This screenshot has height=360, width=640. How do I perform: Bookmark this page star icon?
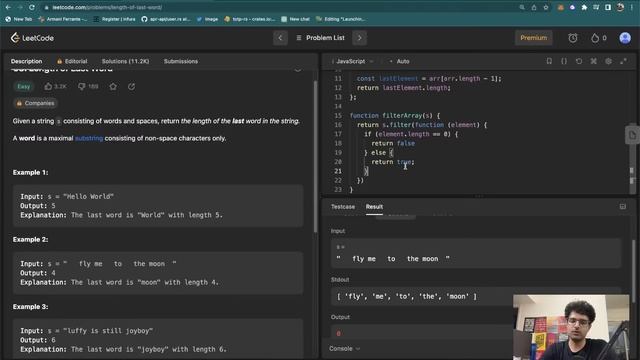tap(545, 7)
